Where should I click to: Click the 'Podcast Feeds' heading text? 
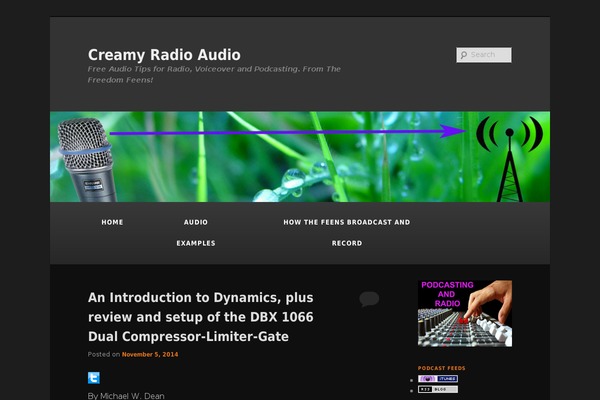[442, 368]
